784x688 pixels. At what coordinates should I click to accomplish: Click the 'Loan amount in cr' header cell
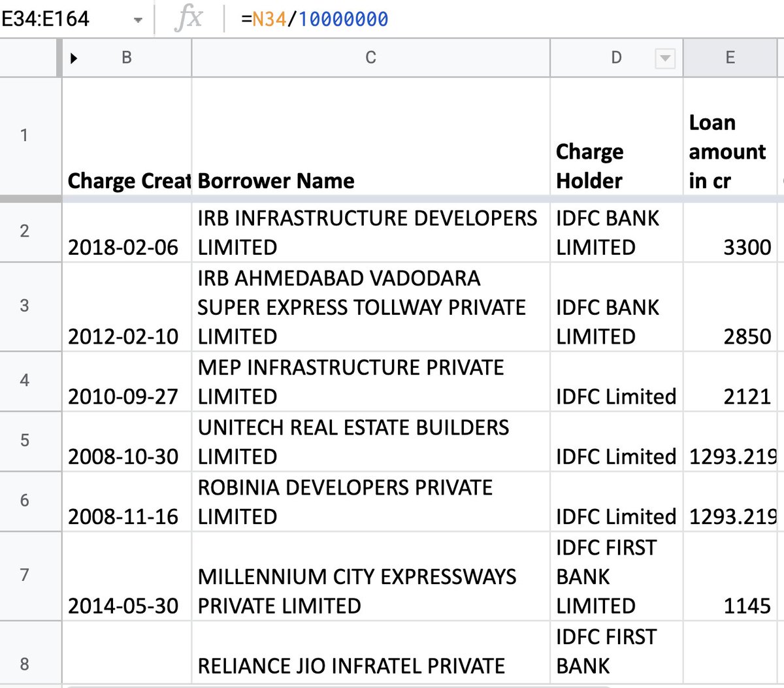730,136
